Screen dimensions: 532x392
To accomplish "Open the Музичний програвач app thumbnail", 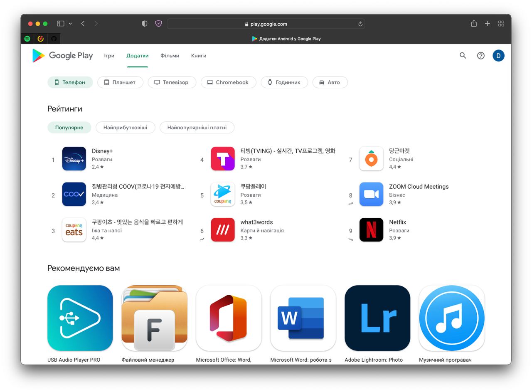I will (x=452, y=318).
